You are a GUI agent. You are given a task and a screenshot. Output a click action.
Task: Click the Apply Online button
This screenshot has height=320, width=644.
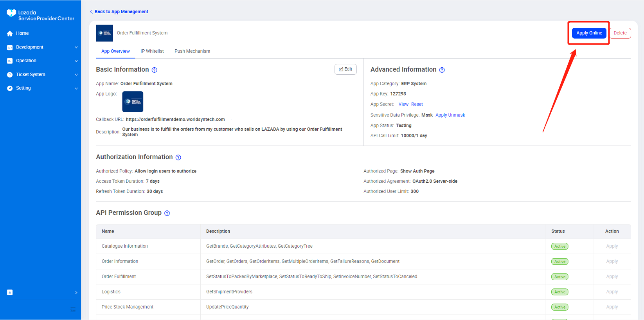tap(589, 33)
